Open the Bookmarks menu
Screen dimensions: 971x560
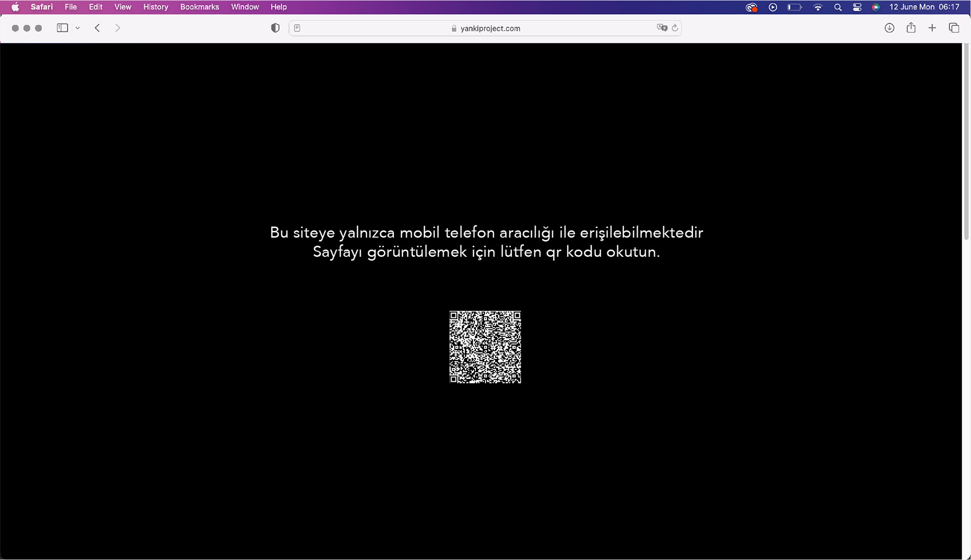coord(199,7)
